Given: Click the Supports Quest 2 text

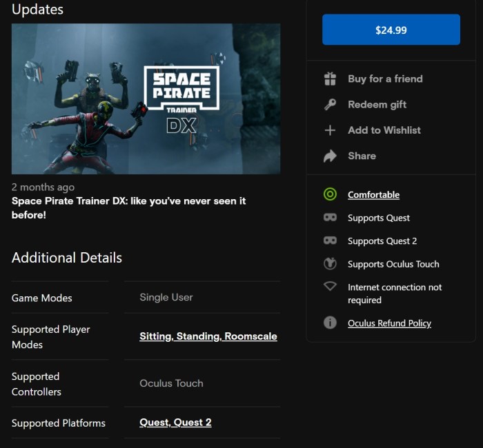Looking at the screenshot, I should pos(382,241).
